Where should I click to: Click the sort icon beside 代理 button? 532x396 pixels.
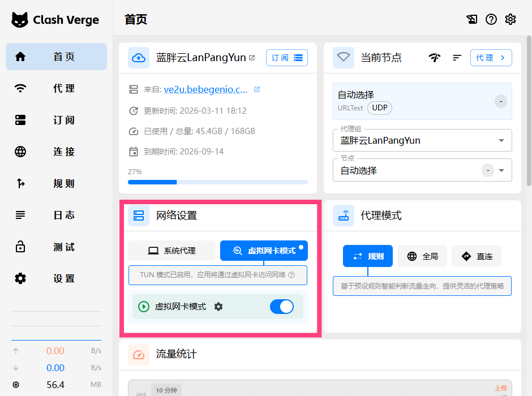point(457,58)
